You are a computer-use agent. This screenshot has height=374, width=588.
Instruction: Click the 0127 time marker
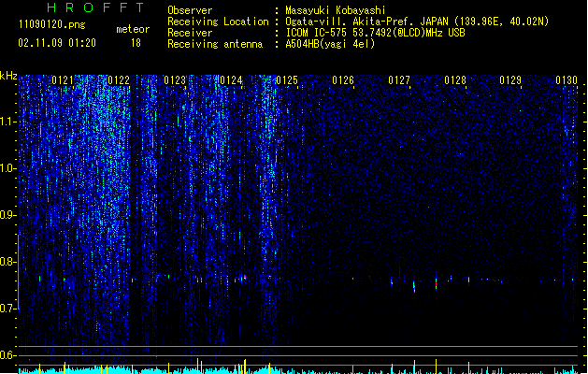click(399, 80)
